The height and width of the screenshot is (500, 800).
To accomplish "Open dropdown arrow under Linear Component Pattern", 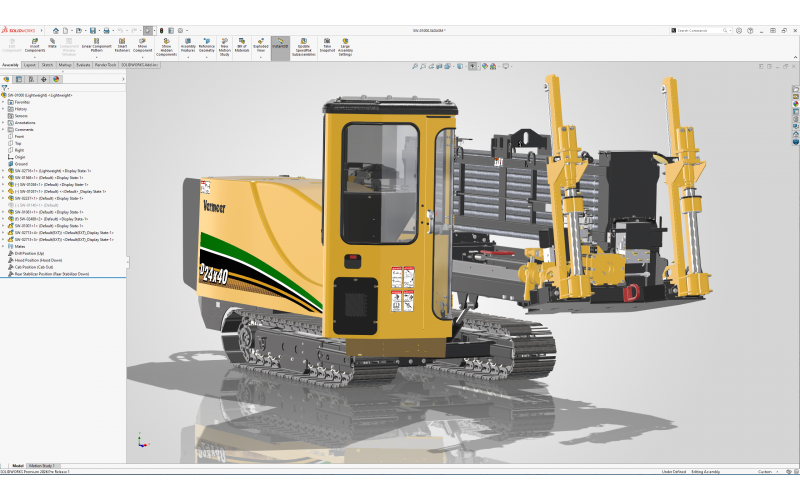I will 96,57.
